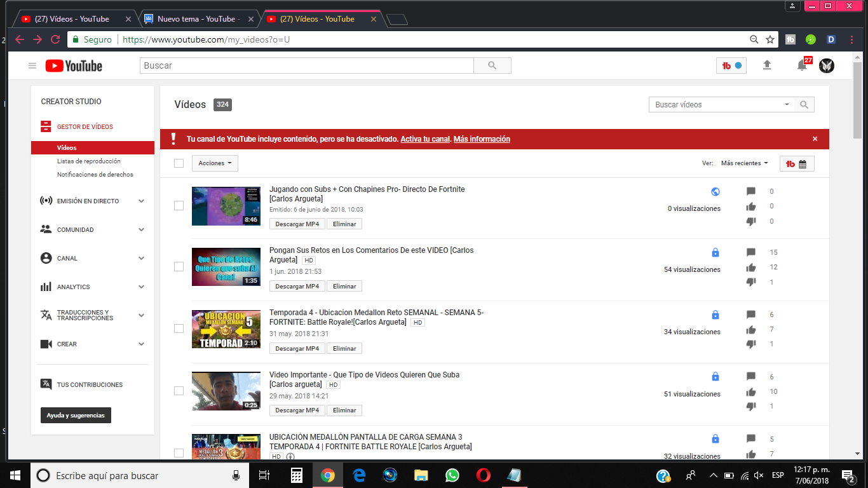This screenshot has height=488, width=868.
Task: Expand Traducciones y transcripciones chevron
Action: [141, 315]
